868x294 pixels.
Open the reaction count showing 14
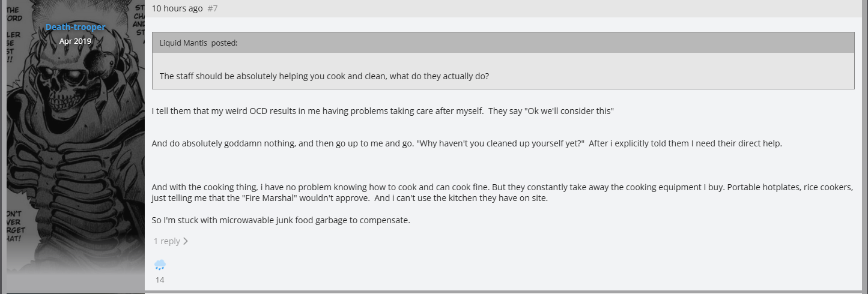160,280
